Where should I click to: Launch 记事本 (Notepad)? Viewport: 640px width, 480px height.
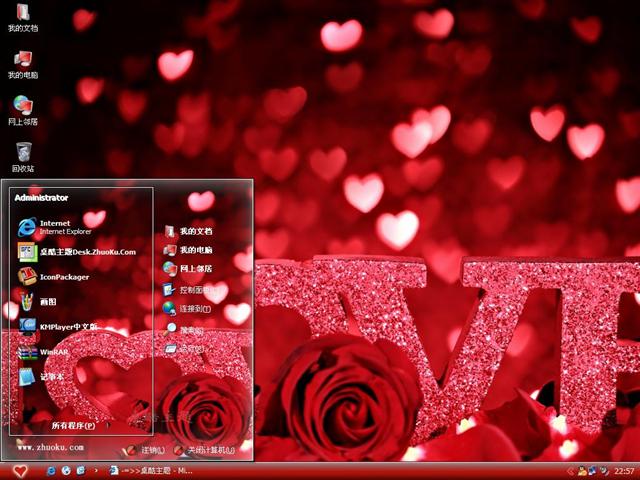click(x=50, y=377)
